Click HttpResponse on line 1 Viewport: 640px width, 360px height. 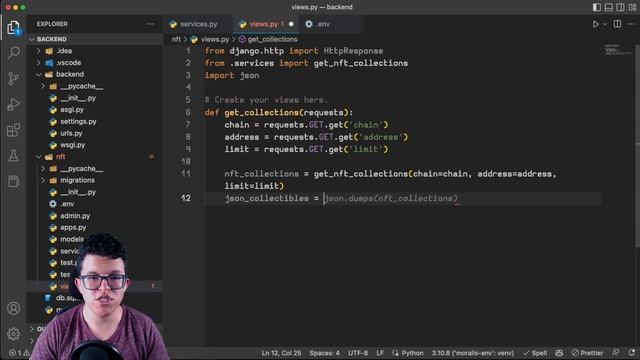coord(353,51)
